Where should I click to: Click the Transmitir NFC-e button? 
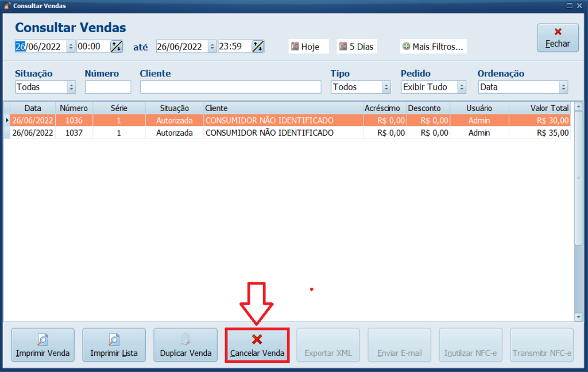[542, 345]
